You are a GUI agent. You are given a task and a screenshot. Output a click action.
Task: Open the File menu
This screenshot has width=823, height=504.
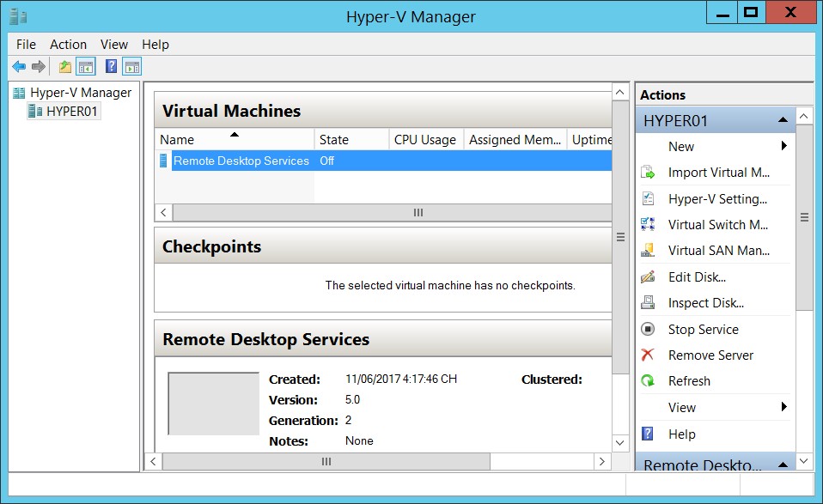tap(26, 45)
